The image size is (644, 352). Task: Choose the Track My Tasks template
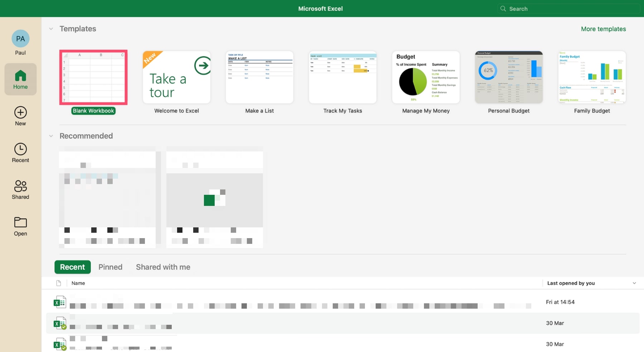point(343,77)
